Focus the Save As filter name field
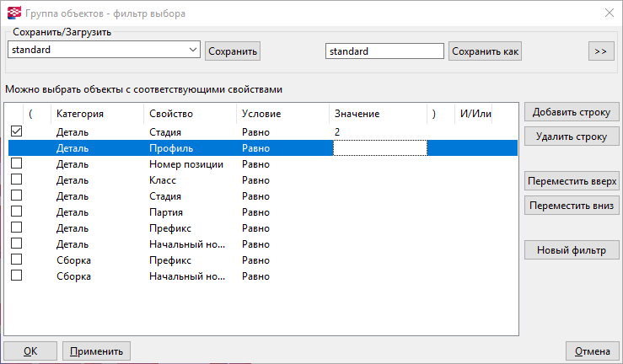Screen dimensions: 623x364 pyautogui.click(x=384, y=51)
